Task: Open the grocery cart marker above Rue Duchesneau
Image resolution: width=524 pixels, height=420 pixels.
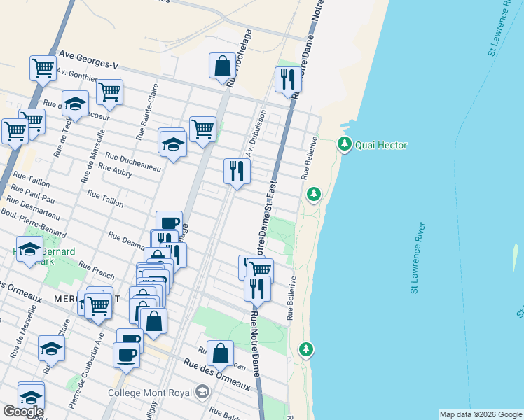Action: click(x=202, y=129)
